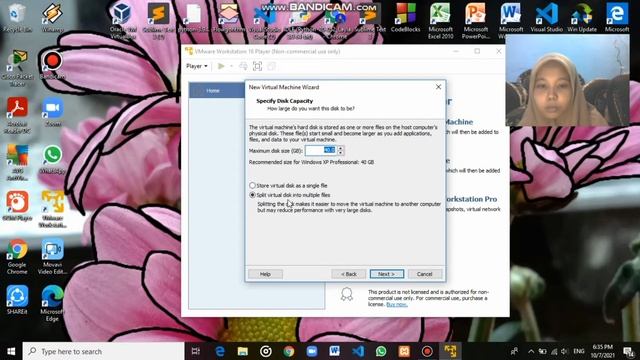This screenshot has height=360, width=640.
Task: Click the ENG language indicator
Action: [x=579, y=351]
